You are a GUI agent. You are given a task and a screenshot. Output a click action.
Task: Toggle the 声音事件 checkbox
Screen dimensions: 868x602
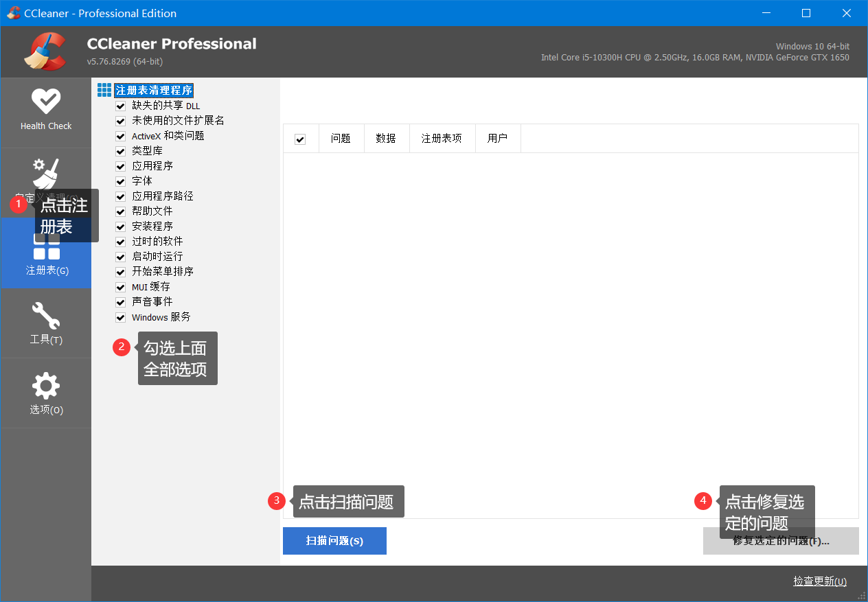(121, 302)
